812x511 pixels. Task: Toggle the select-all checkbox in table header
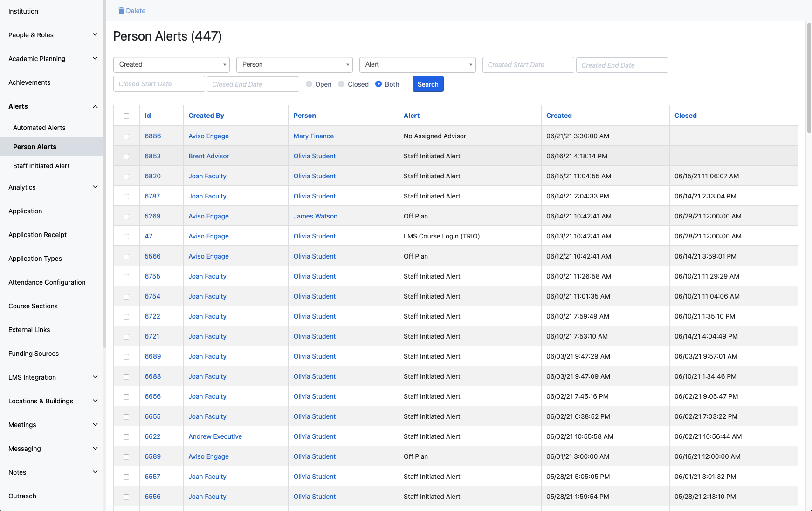tap(126, 116)
